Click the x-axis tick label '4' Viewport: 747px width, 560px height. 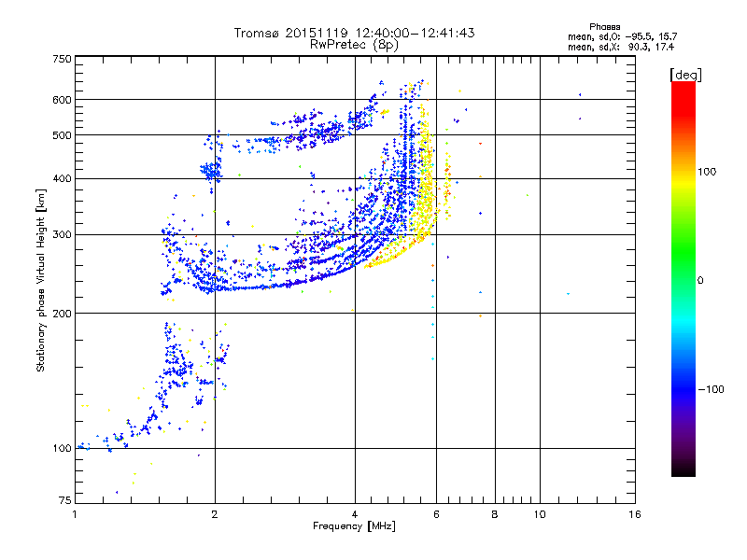[355, 514]
